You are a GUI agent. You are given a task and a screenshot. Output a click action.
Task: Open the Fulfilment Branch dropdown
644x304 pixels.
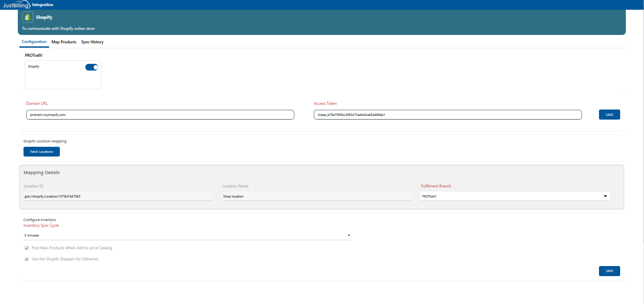[x=515, y=196]
